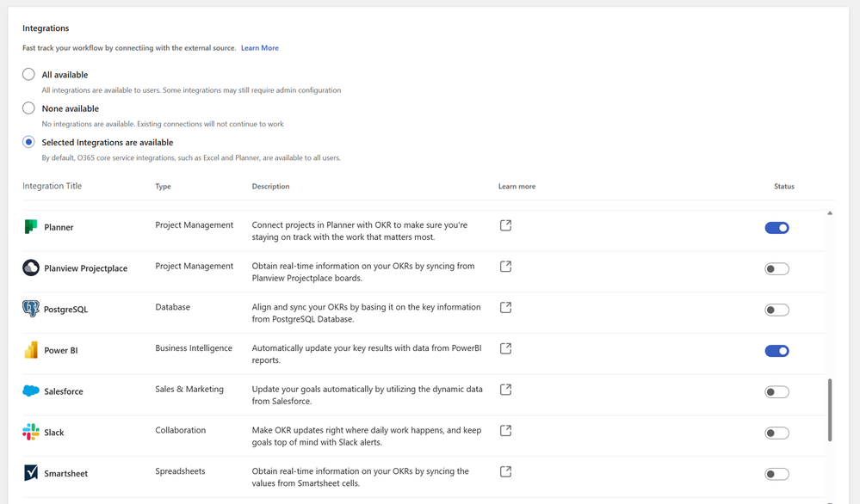Click the Salesforce cloud icon

tap(31, 390)
